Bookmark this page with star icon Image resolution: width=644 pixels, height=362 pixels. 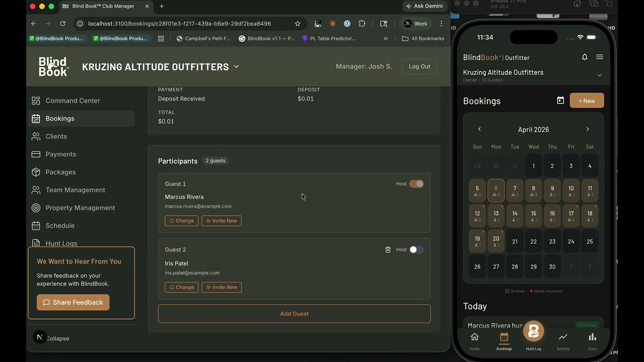tap(297, 24)
